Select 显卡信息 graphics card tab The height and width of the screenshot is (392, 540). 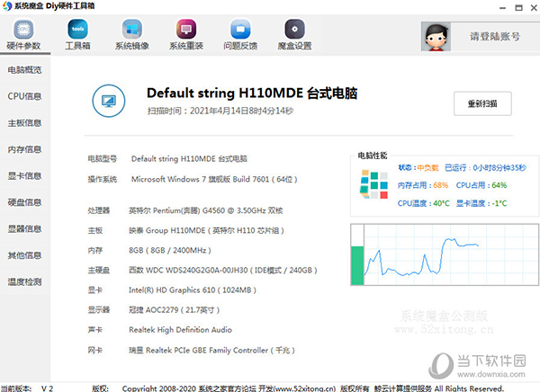click(25, 176)
